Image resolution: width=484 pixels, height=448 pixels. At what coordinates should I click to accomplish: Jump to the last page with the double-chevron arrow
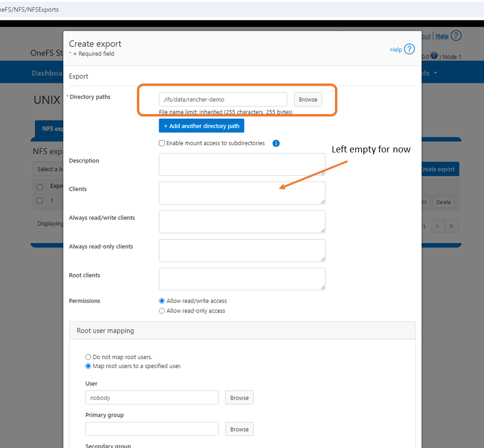[452, 226]
